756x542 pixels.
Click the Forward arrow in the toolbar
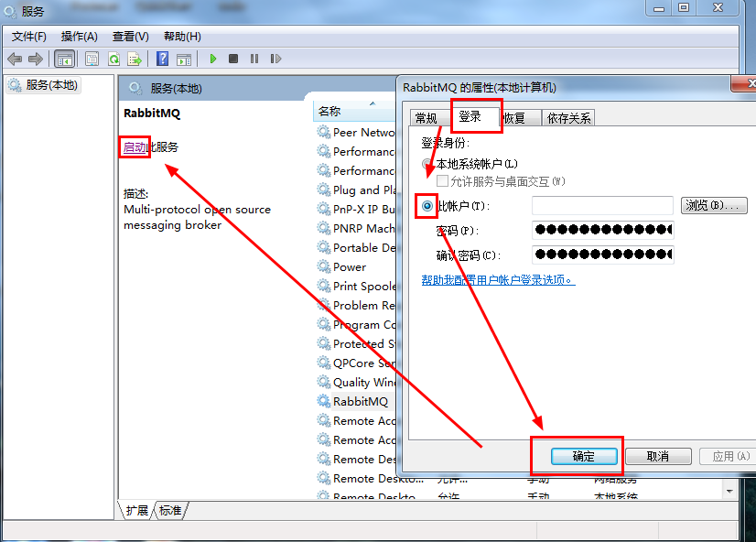35,59
